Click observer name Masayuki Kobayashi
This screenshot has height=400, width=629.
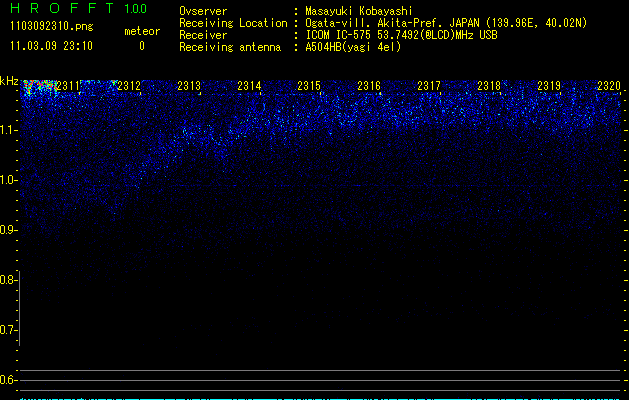(358, 11)
